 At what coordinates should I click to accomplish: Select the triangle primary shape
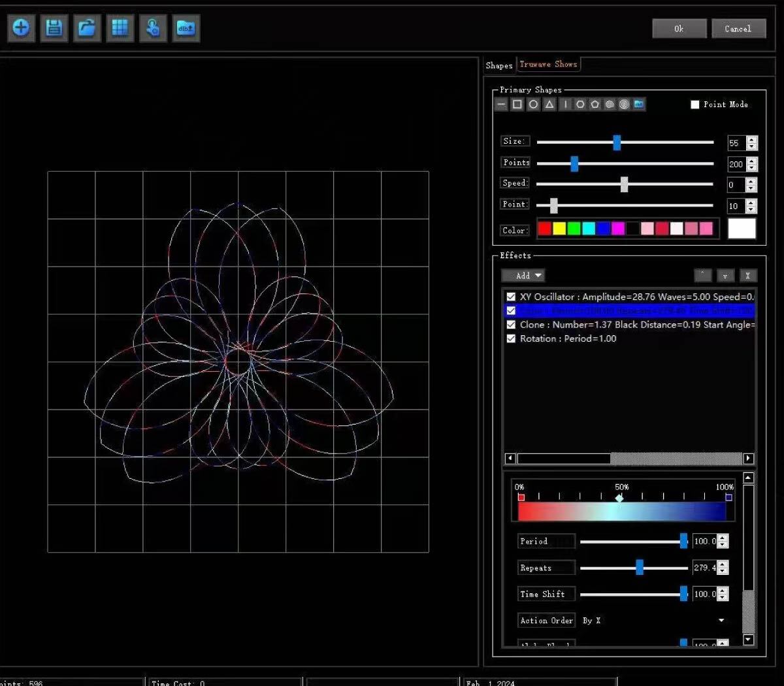point(549,105)
